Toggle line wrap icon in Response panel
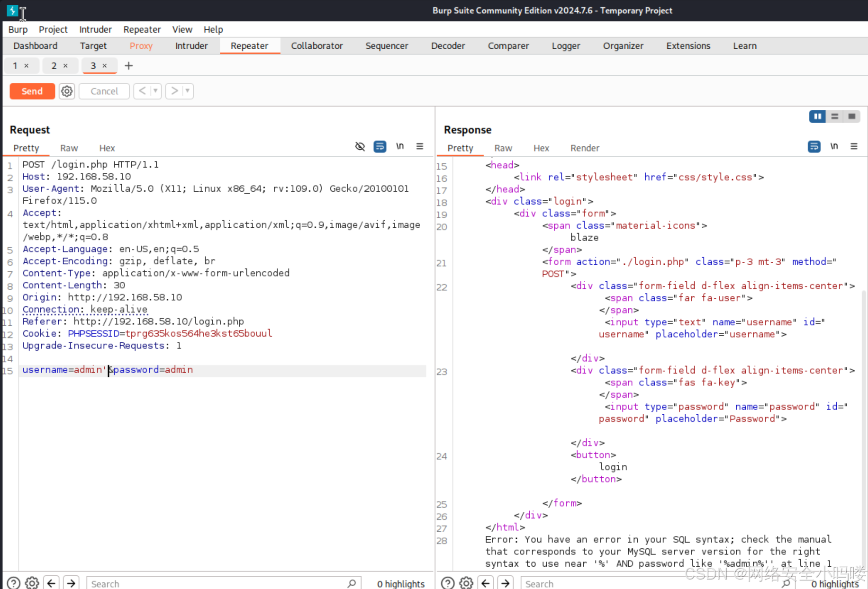 click(814, 147)
